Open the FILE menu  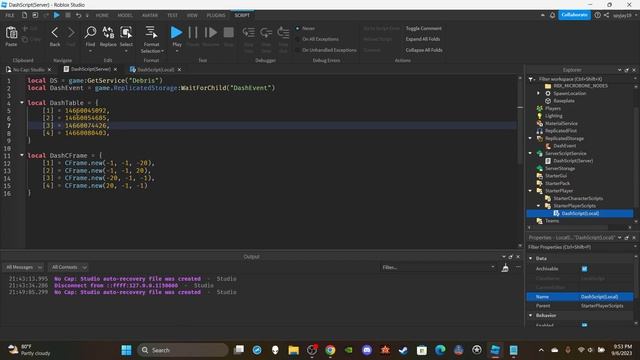(x=10, y=15)
